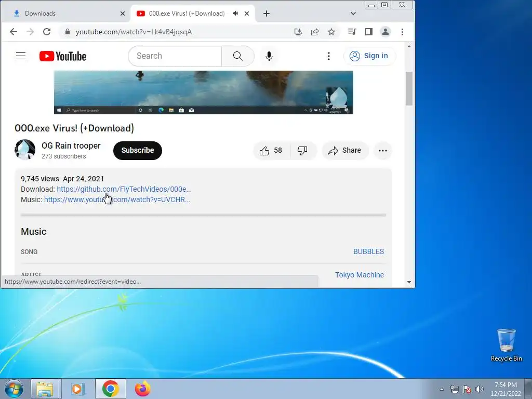Go back with Chrome's back arrow

click(13, 32)
